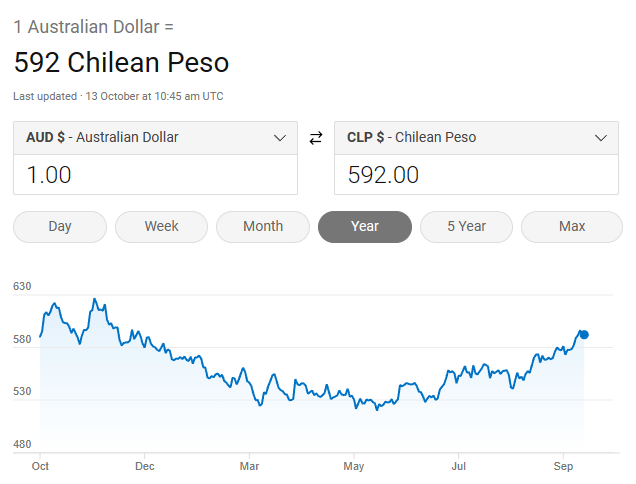The height and width of the screenshot is (484, 636).
Task: Open the AUD currency dropdown chevron
Action: click(x=280, y=138)
